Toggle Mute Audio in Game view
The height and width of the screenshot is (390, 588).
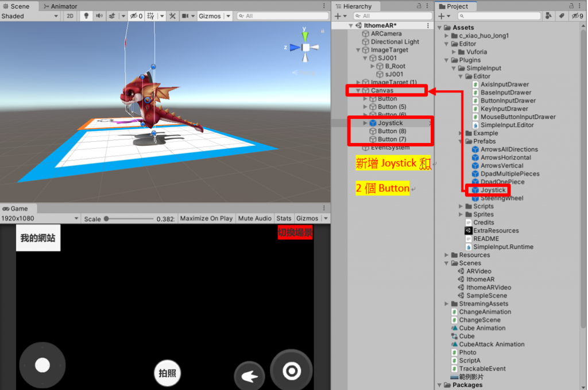click(254, 218)
